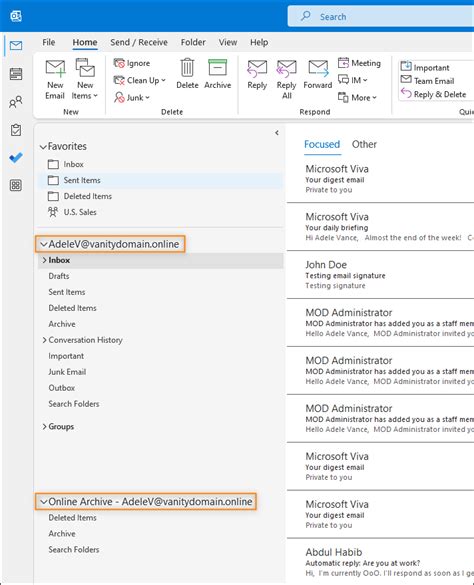Open the To Do checkmark icon
The height and width of the screenshot is (585, 474).
[x=16, y=158]
